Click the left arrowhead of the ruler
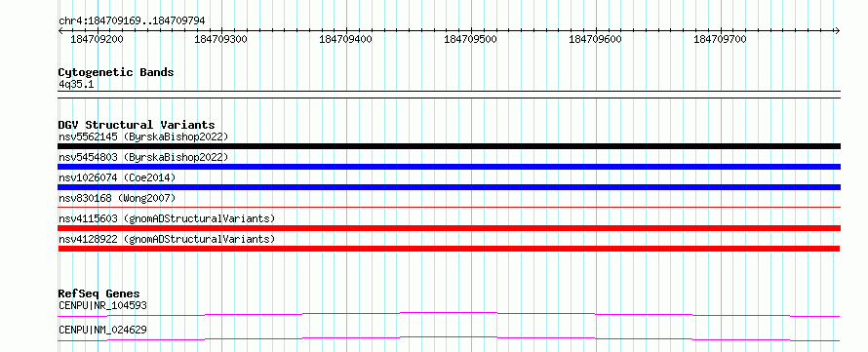Screen dimensions: 868x352 (60, 30)
